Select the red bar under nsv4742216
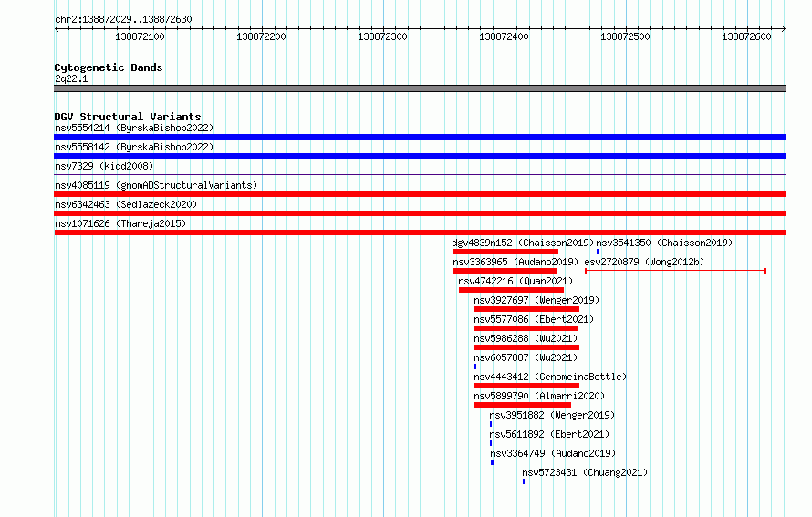Screen dimensions: 812x517 pyautogui.click(x=511, y=290)
